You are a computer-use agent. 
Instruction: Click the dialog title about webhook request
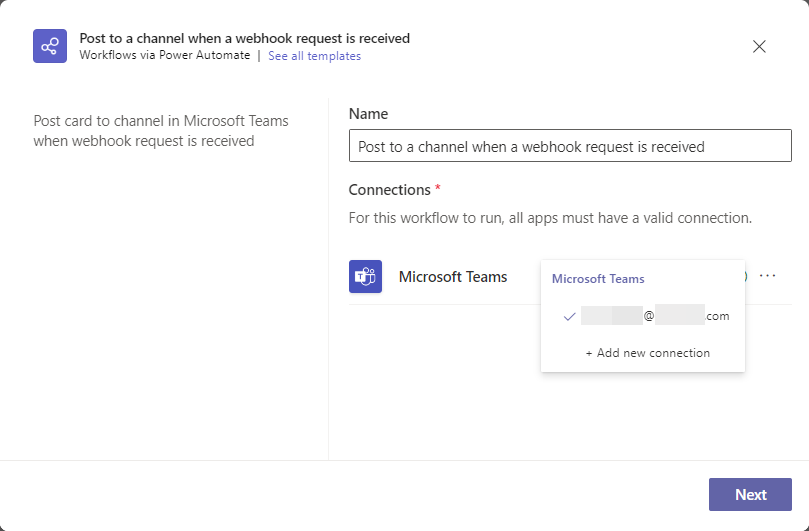(245, 38)
